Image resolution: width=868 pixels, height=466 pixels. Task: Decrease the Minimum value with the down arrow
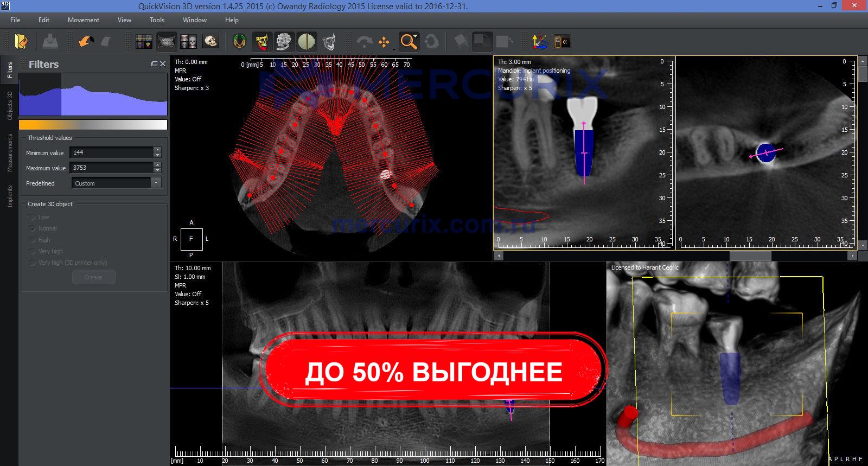(157, 155)
